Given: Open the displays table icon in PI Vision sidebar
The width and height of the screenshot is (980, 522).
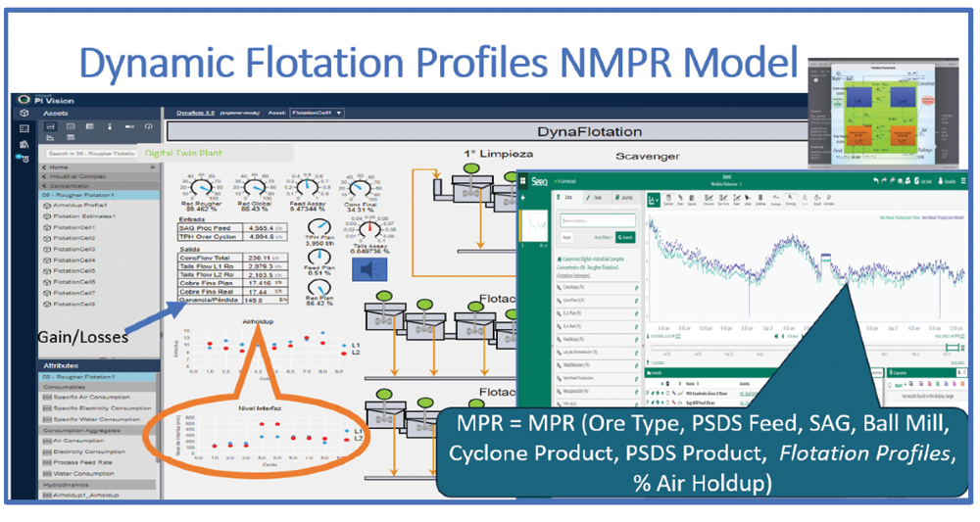Looking at the screenshot, I should click(x=24, y=128).
